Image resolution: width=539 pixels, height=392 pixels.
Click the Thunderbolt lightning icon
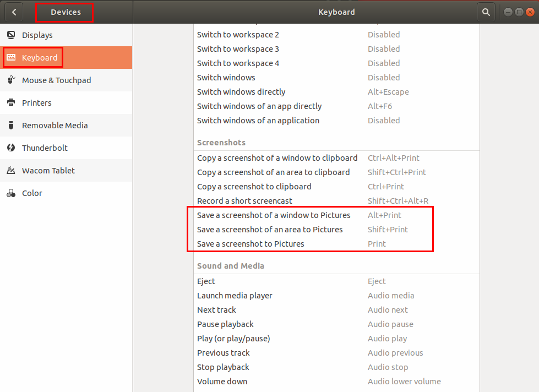pyautogui.click(x=11, y=148)
